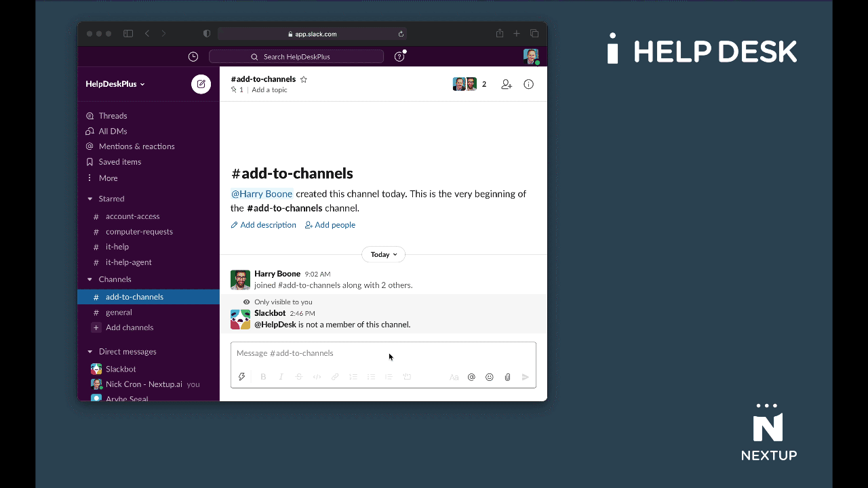The image size is (868, 488).
Task: Insert code block in composer
Action: (x=407, y=377)
